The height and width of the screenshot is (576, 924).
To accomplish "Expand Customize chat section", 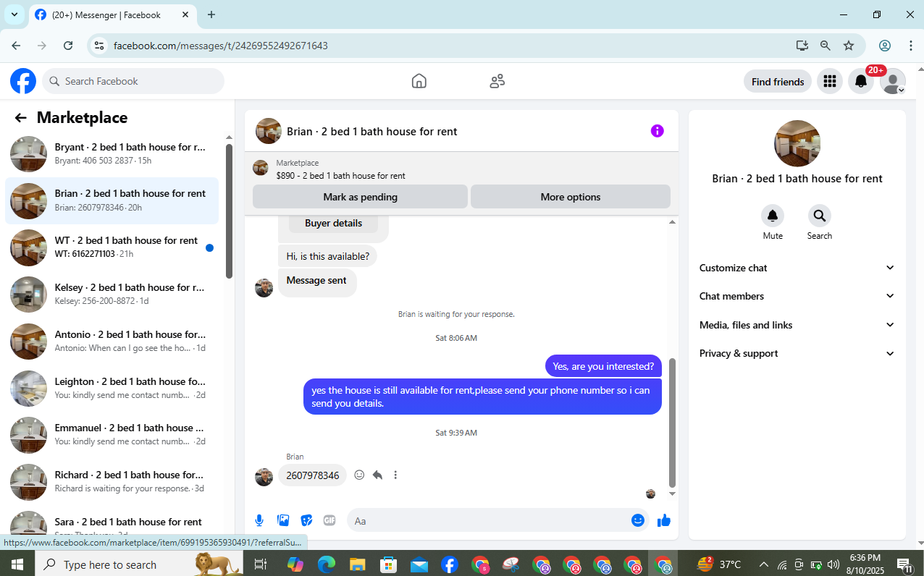I will (797, 268).
